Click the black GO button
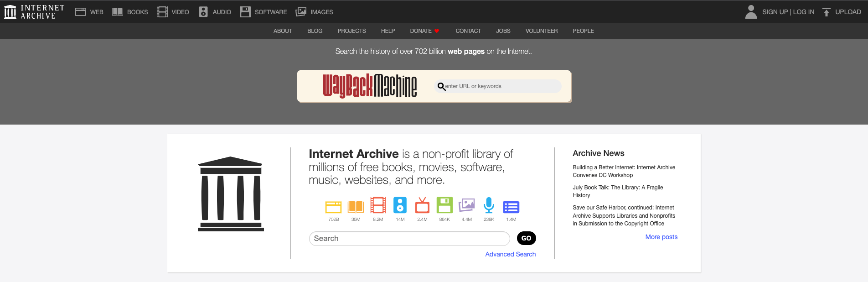868x282 pixels. pyautogui.click(x=527, y=238)
